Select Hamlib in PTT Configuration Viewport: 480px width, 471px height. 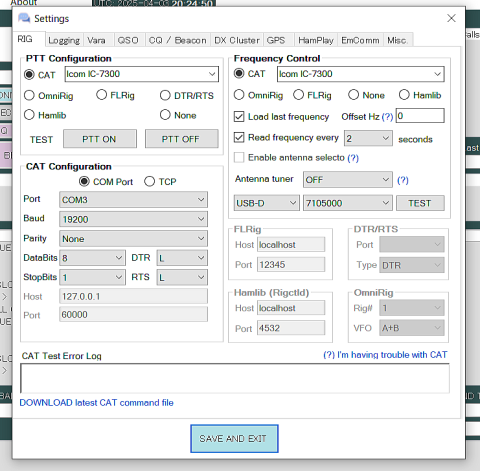coord(29,115)
